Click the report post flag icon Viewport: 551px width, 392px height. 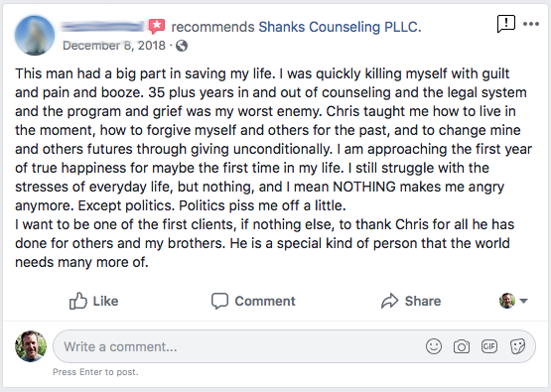(x=506, y=24)
